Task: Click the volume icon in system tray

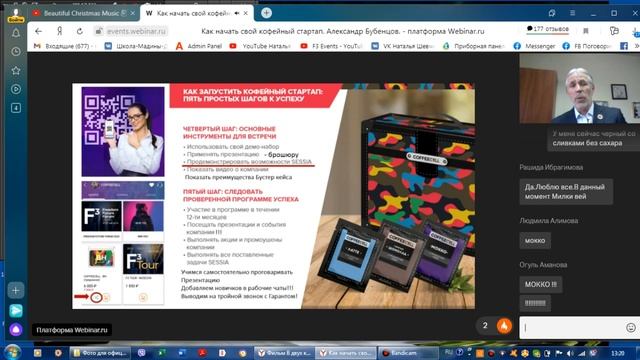Action: 570,353
